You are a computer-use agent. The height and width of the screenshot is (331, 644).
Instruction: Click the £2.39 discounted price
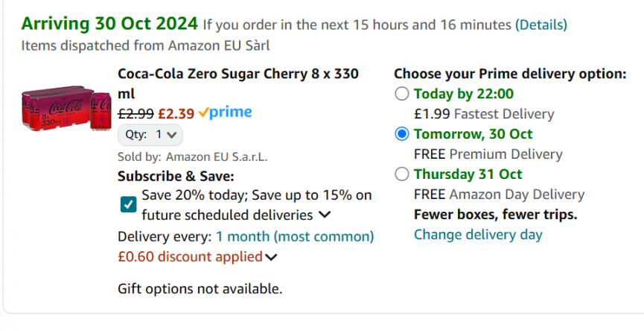[x=176, y=114]
